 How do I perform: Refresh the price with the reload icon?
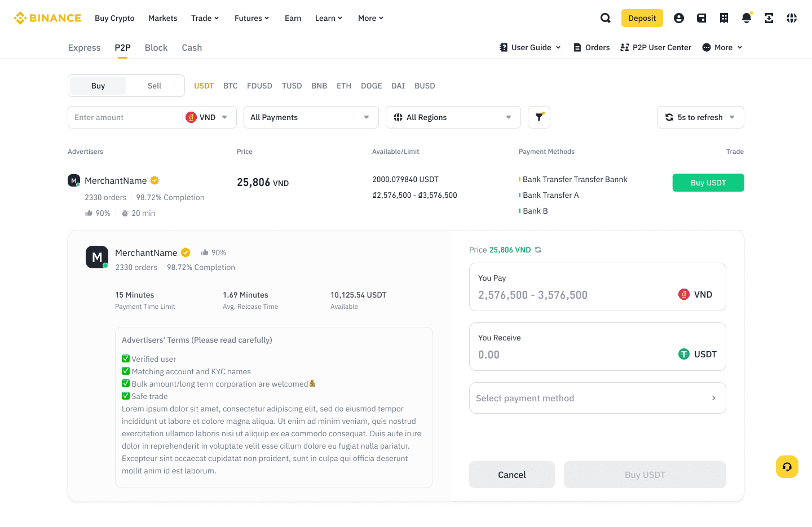click(538, 250)
